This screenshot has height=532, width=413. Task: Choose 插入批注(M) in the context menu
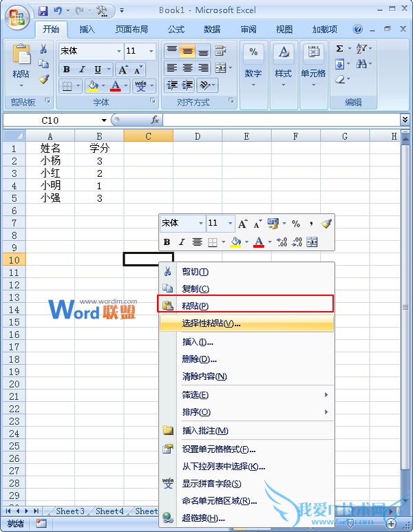[246, 431]
